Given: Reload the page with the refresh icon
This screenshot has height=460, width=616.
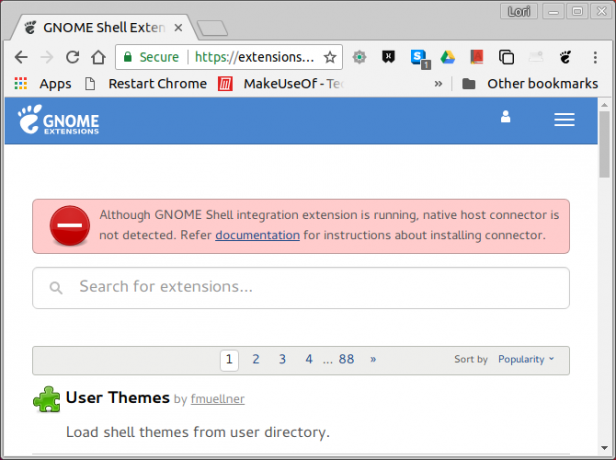Looking at the screenshot, I should pos(73,57).
